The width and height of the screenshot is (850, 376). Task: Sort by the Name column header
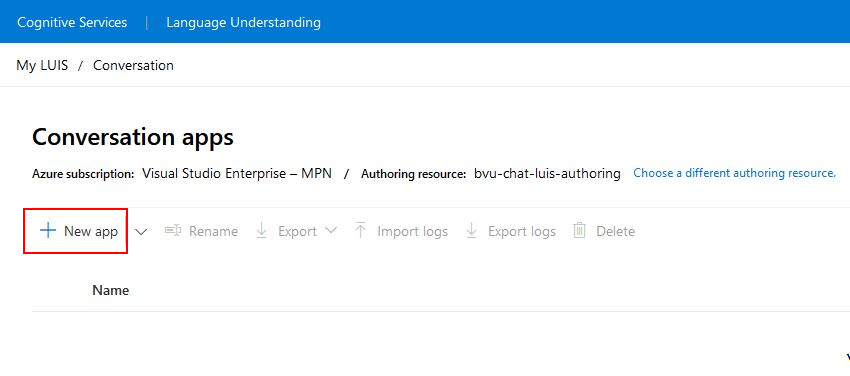click(111, 290)
